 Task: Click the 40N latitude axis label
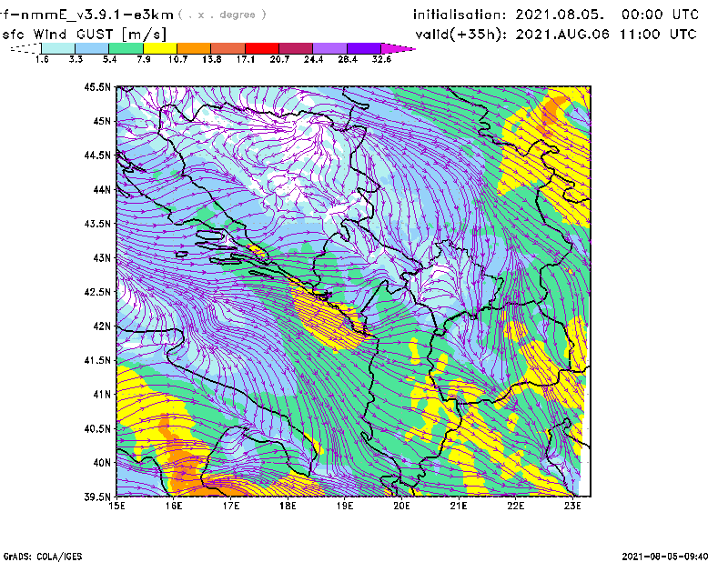(x=102, y=463)
